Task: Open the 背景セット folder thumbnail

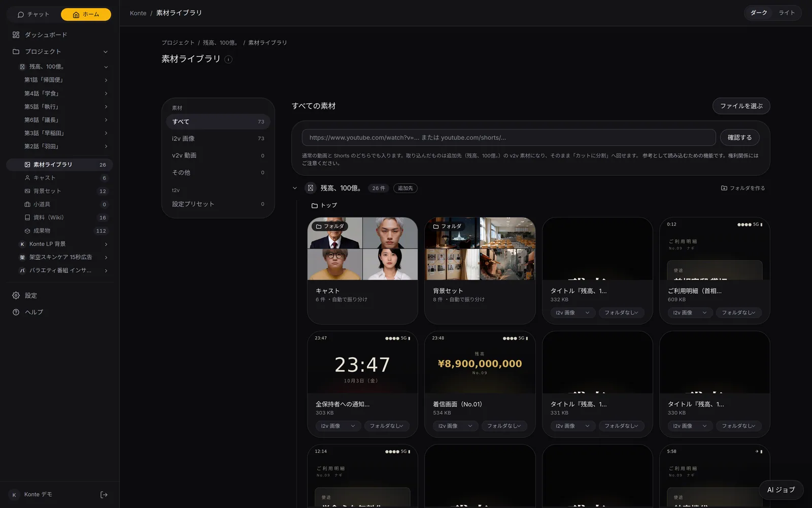Action: (x=480, y=249)
